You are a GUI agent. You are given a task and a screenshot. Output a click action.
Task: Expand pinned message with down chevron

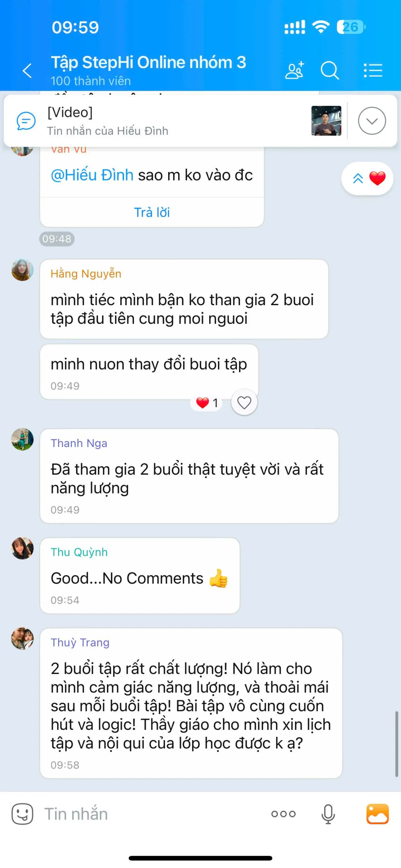click(x=372, y=121)
